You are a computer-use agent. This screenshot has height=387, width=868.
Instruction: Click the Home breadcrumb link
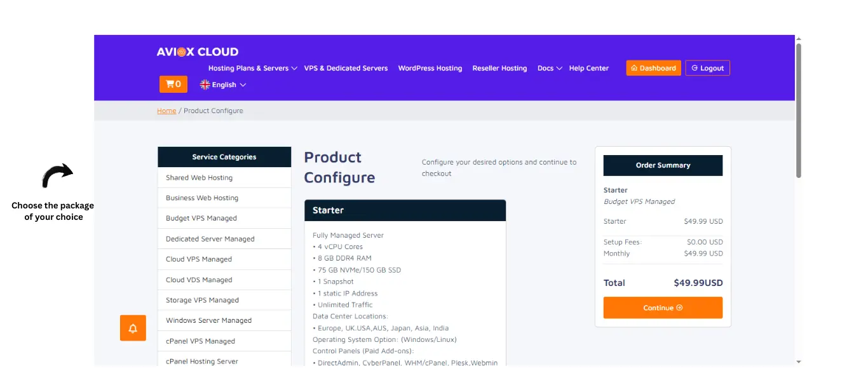(x=166, y=111)
